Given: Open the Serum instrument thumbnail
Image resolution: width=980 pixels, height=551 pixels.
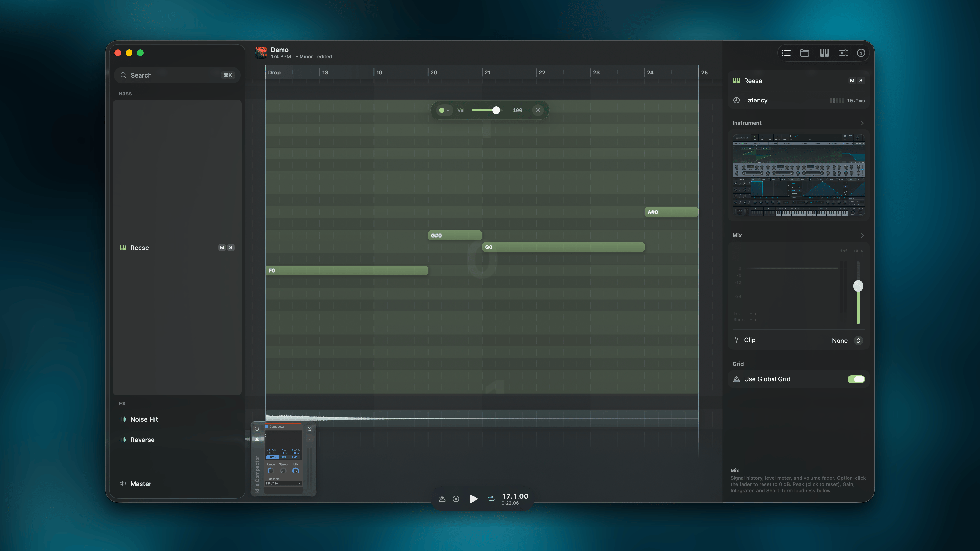Looking at the screenshot, I should click(x=799, y=175).
